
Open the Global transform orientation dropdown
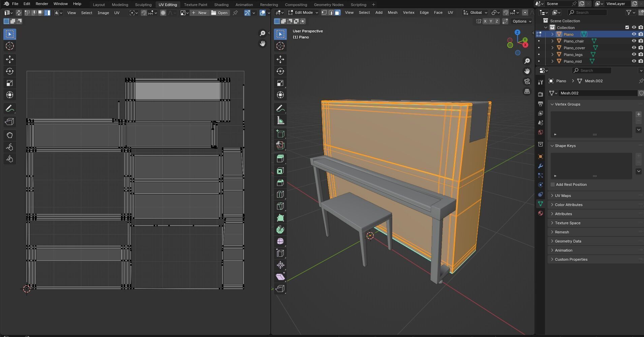click(475, 12)
